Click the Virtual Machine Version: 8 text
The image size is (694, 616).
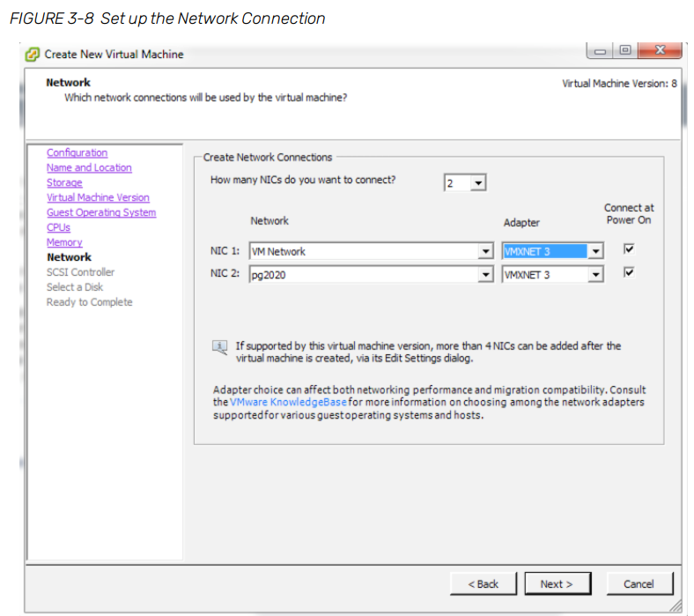point(619,84)
